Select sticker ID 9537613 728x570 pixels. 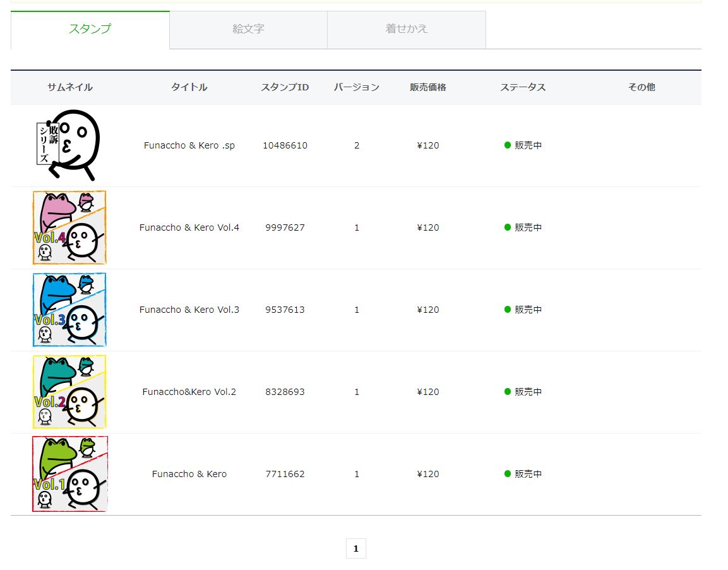[x=285, y=310]
